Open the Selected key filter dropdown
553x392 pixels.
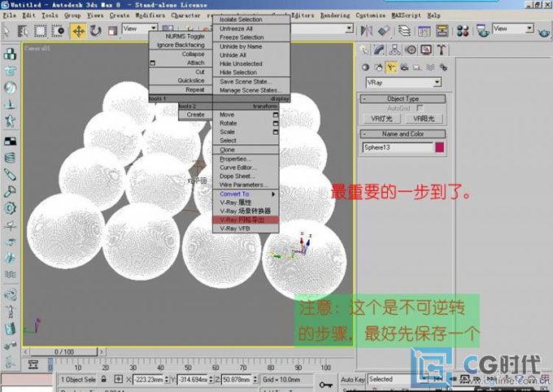tap(398, 379)
